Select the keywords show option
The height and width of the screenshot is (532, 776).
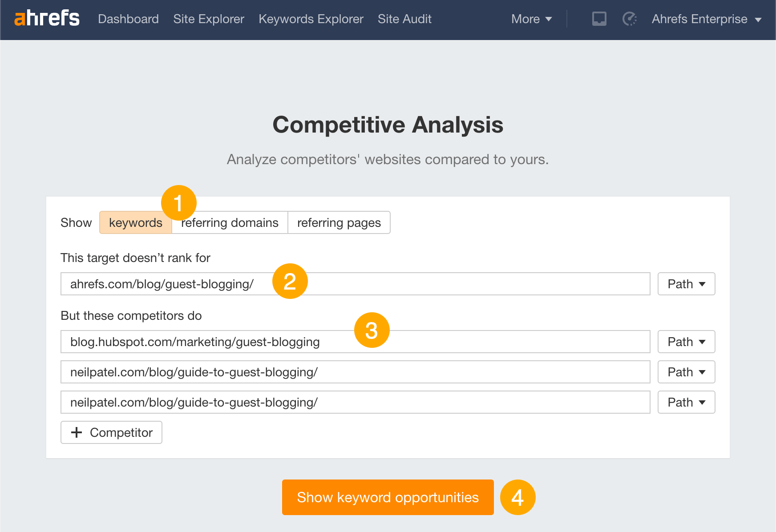click(136, 222)
